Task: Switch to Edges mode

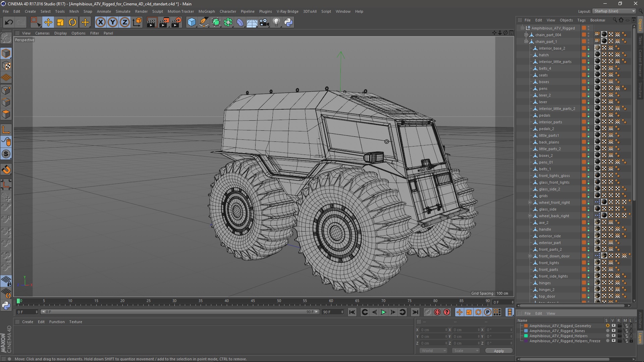Action: tap(6, 102)
